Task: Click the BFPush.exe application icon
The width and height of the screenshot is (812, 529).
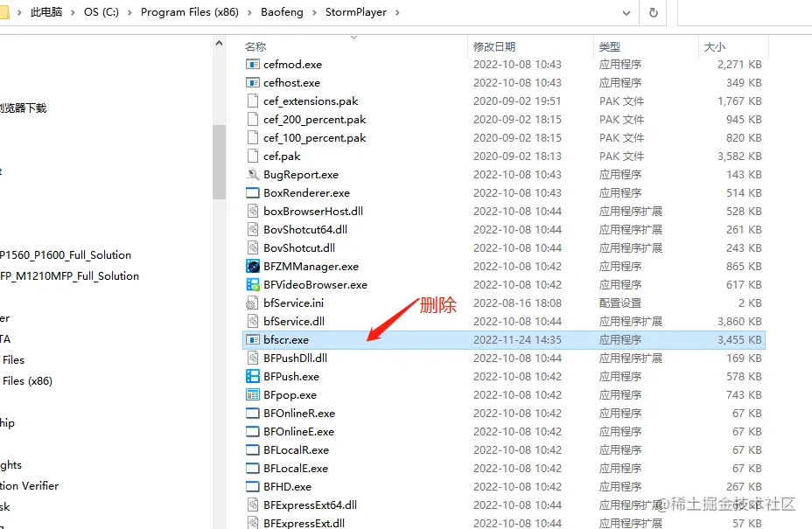Action: pyautogui.click(x=253, y=376)
